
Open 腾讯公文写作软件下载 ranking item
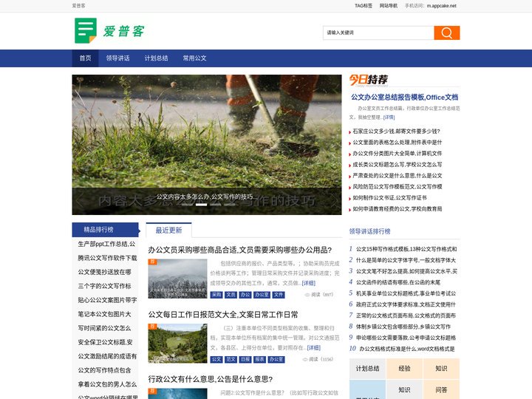pos(107,258)
